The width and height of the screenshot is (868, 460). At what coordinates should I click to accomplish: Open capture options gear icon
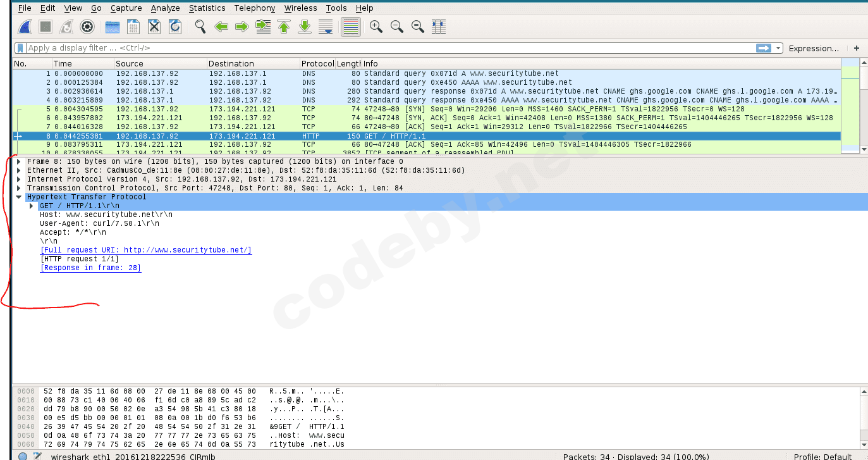[x=87, y=27]
